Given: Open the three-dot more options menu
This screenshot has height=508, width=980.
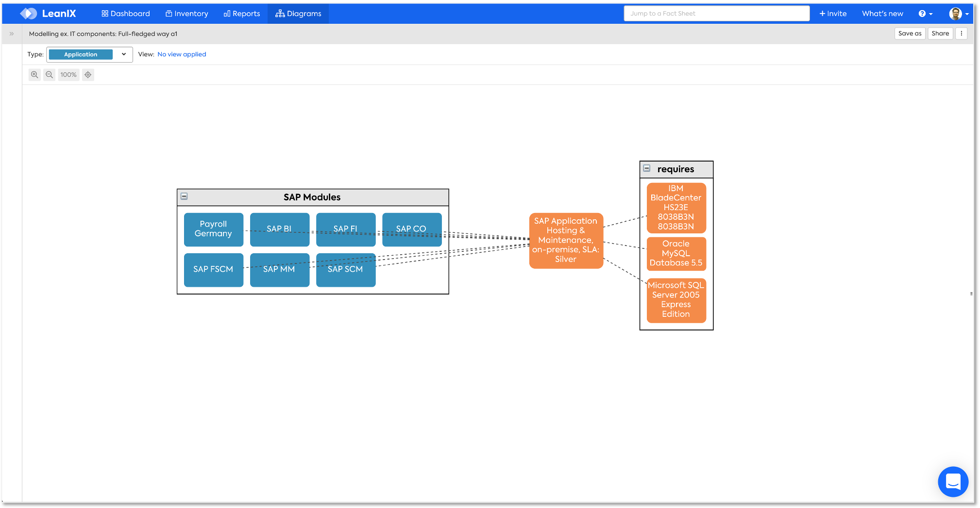Looking at the screenshot, I should click(x=962, y=33).
